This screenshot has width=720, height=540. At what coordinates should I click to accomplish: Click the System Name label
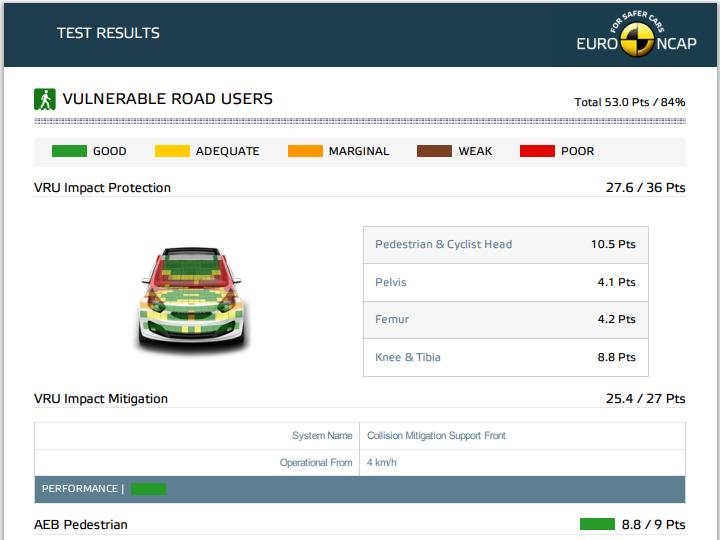tap(322, 435)
